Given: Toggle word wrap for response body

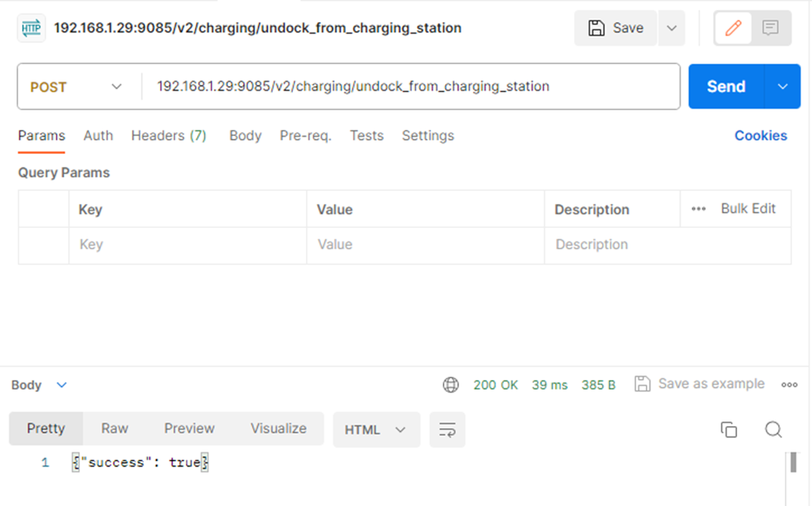Looking at the screenshot, I should 447,430.
